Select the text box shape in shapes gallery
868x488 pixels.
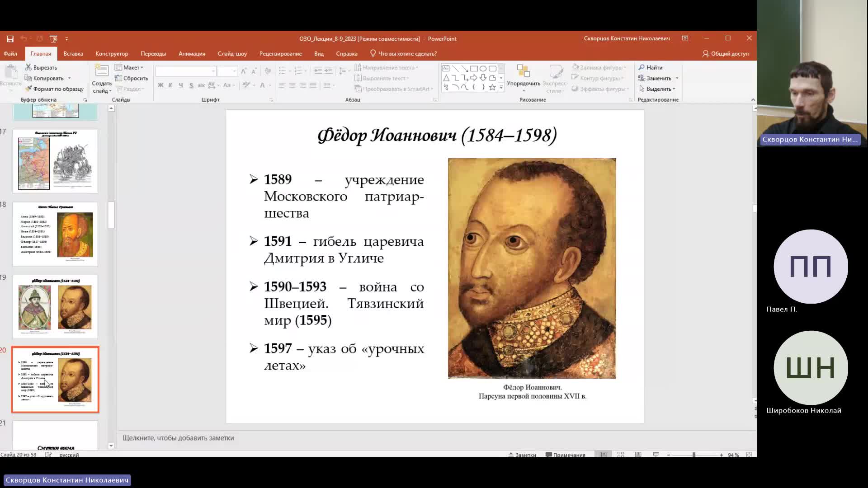(446, 69)
